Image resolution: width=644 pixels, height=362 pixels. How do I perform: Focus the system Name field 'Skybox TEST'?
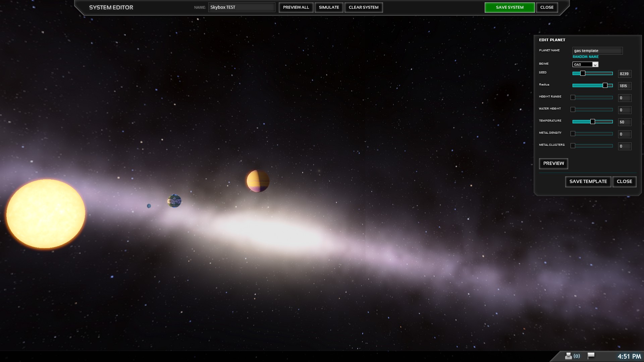pyautogui.click(x=241, y=7)
